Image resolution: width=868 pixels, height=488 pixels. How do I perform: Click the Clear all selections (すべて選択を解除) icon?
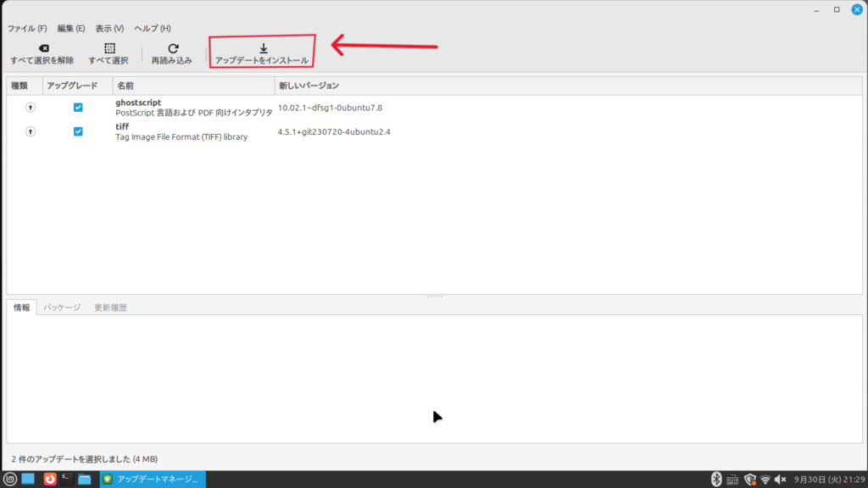coord(42,48)
